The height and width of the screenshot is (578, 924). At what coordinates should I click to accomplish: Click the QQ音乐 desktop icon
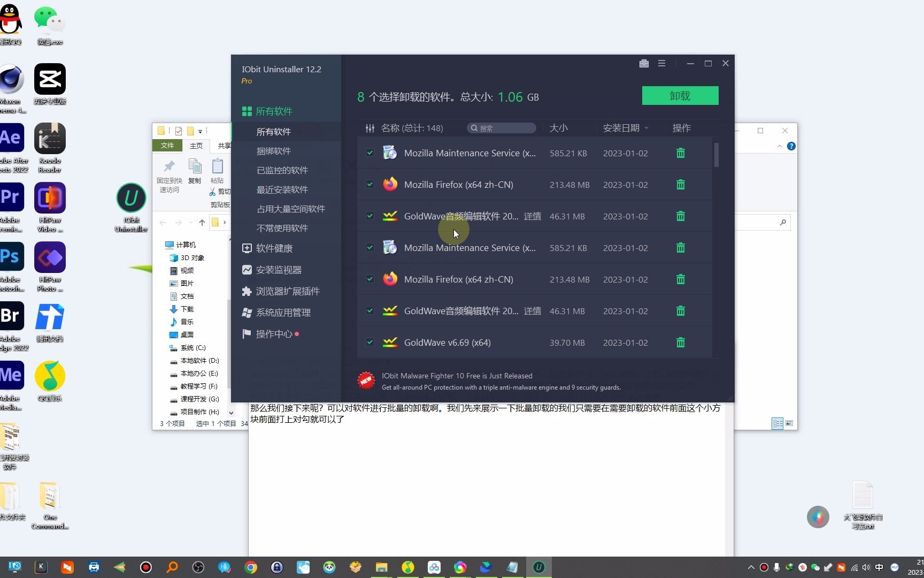[50, 381]
